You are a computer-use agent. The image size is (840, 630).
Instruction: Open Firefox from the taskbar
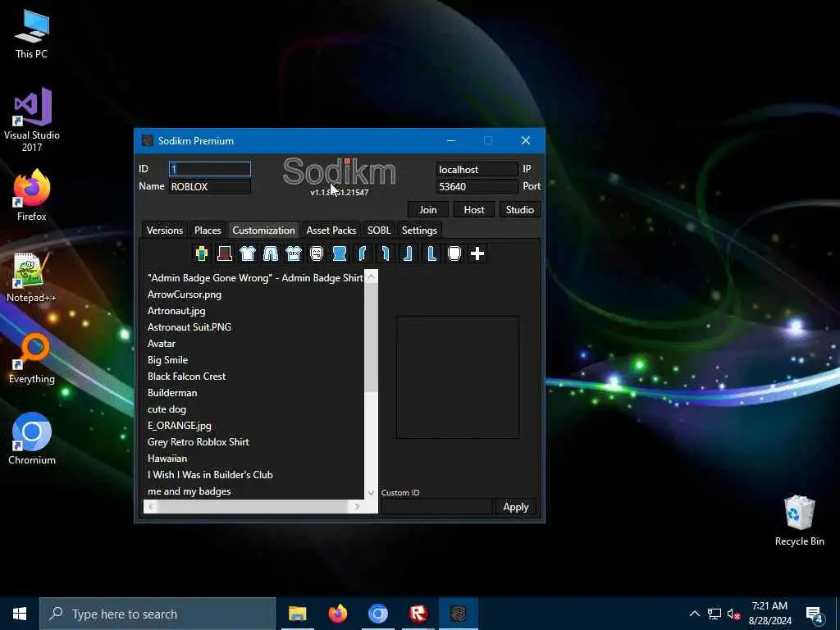337,614
